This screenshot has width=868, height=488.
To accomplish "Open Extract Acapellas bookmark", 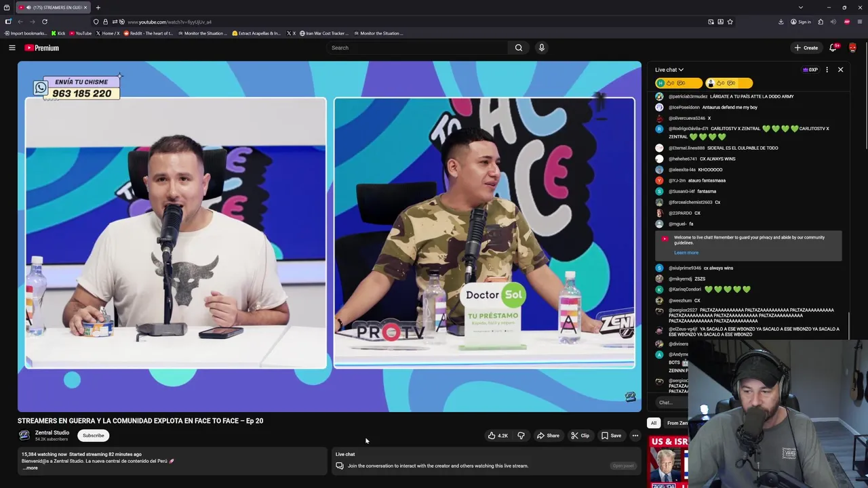I will 256,33.
